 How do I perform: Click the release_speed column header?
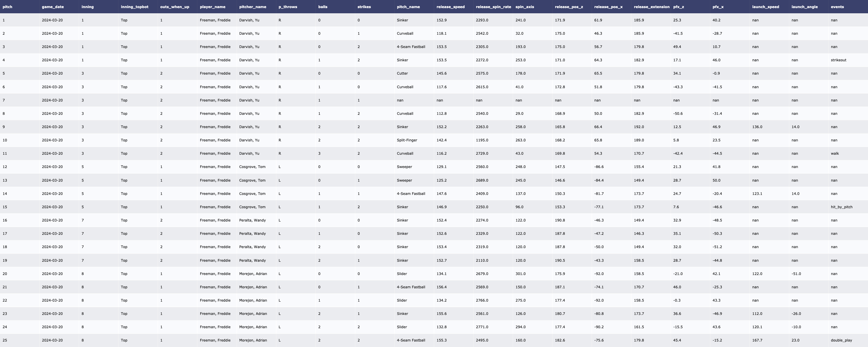(x=450, y=7)
